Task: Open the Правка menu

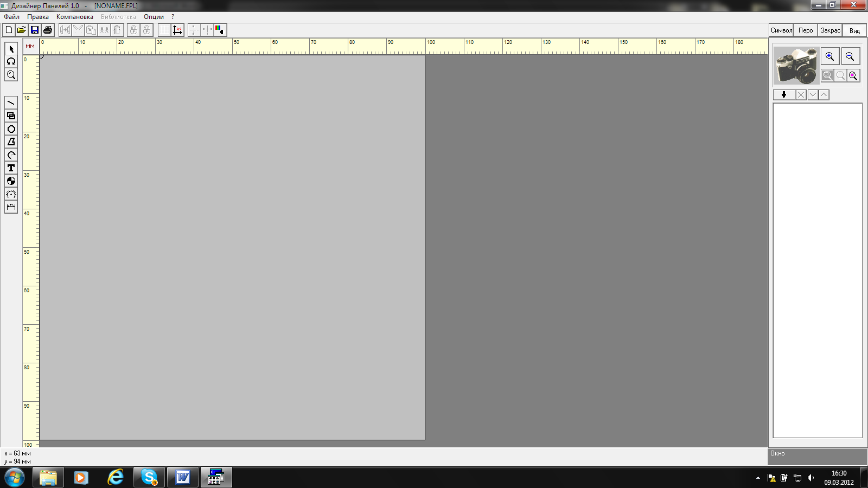Action: [38, 17]
